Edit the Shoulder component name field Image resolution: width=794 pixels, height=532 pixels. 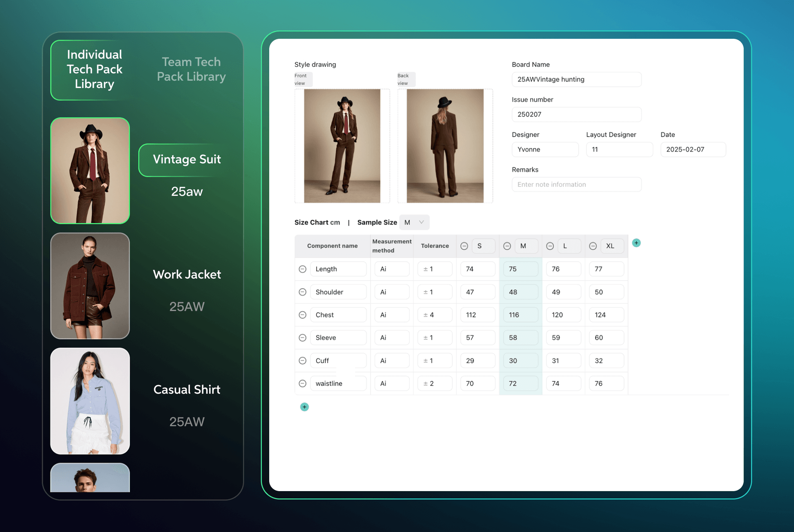(338, 292)
